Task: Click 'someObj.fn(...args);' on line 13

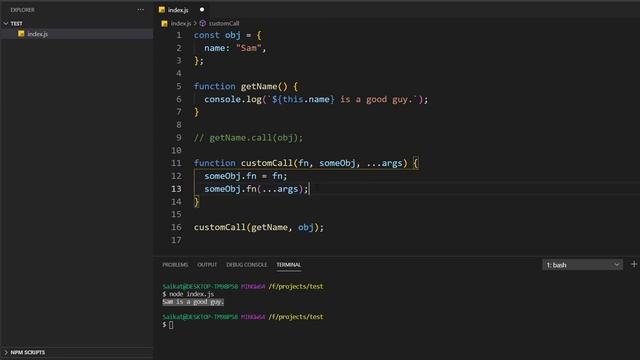Action: coord(256,189)
